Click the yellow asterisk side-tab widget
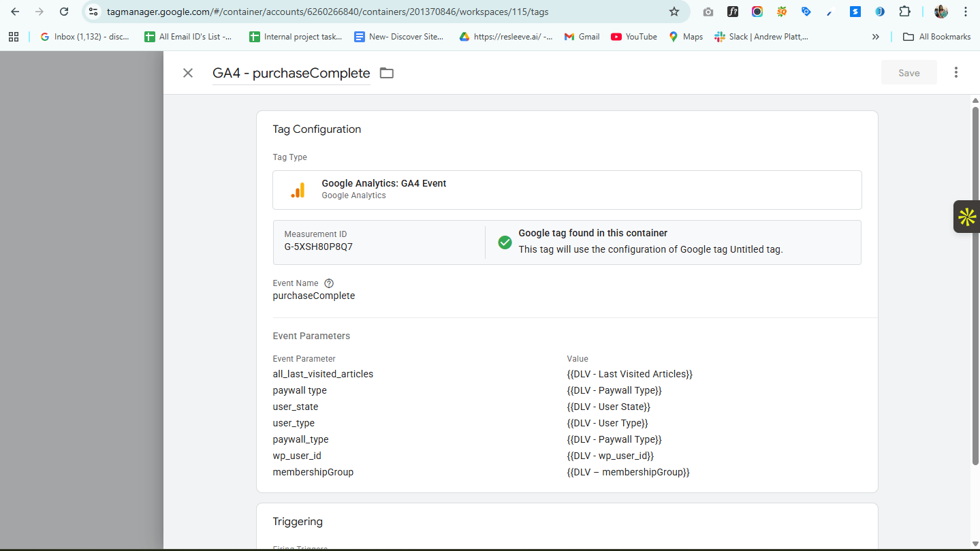The image size is (980, 551). click(967, 217)
